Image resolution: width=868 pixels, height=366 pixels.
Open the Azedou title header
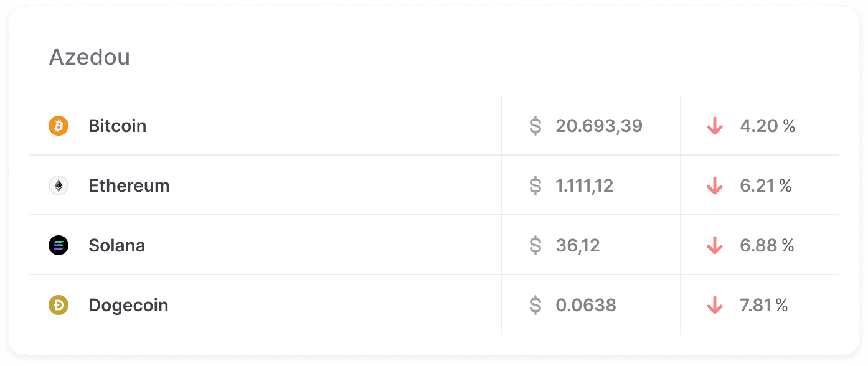tap(89, 57)
